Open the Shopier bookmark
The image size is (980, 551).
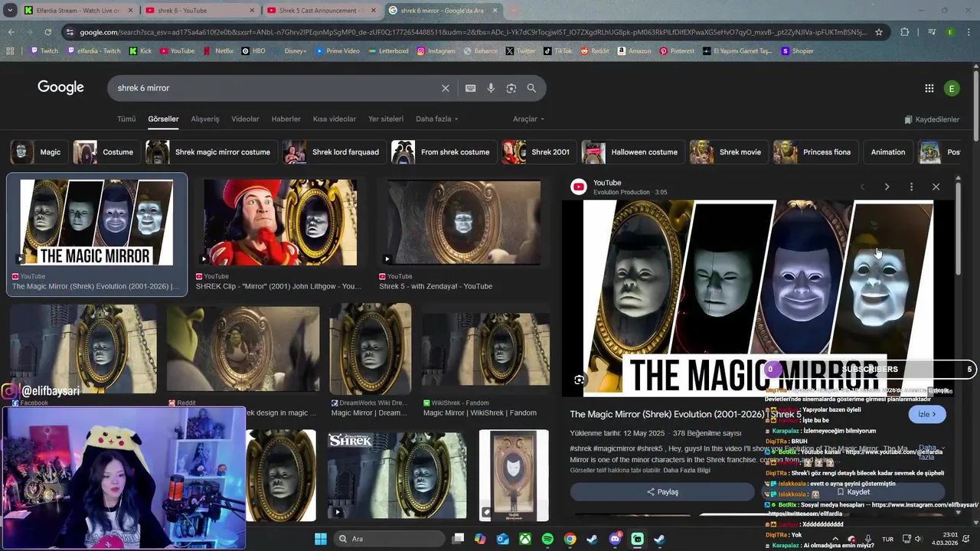click(797, 51)
